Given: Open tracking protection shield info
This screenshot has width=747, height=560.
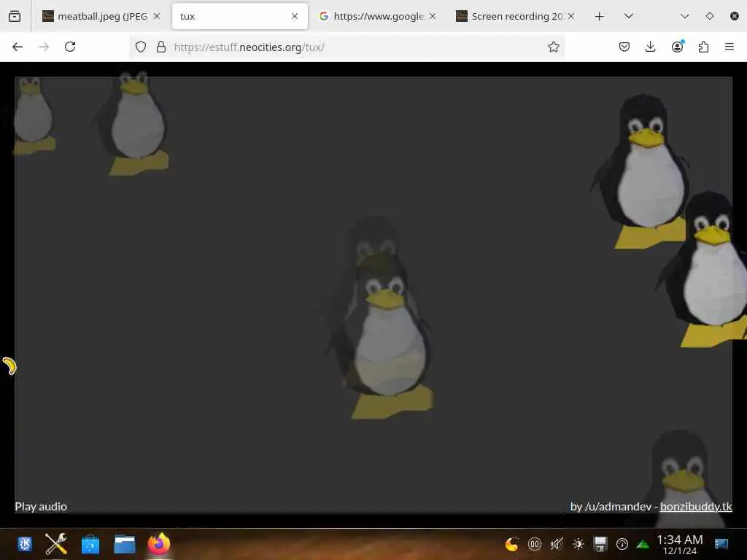Looking at the screenshot, I should click(x=141, y=47).
